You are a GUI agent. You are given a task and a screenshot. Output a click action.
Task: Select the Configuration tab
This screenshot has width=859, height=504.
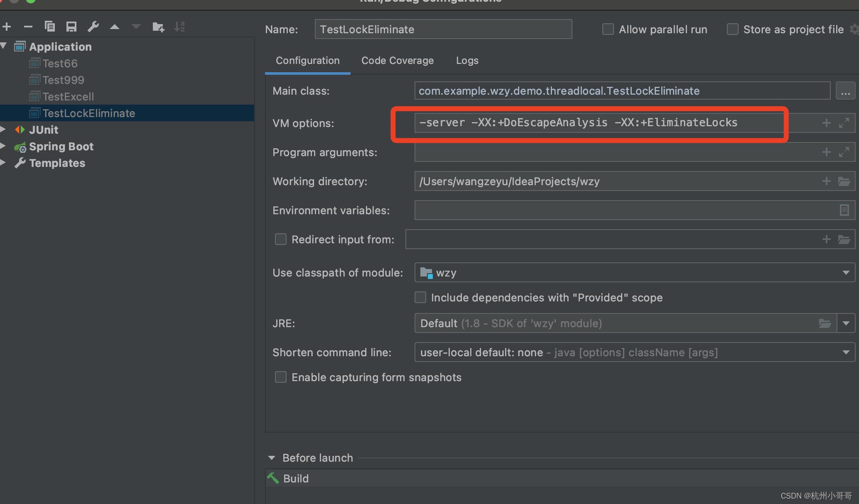click(x=307, y=60)
